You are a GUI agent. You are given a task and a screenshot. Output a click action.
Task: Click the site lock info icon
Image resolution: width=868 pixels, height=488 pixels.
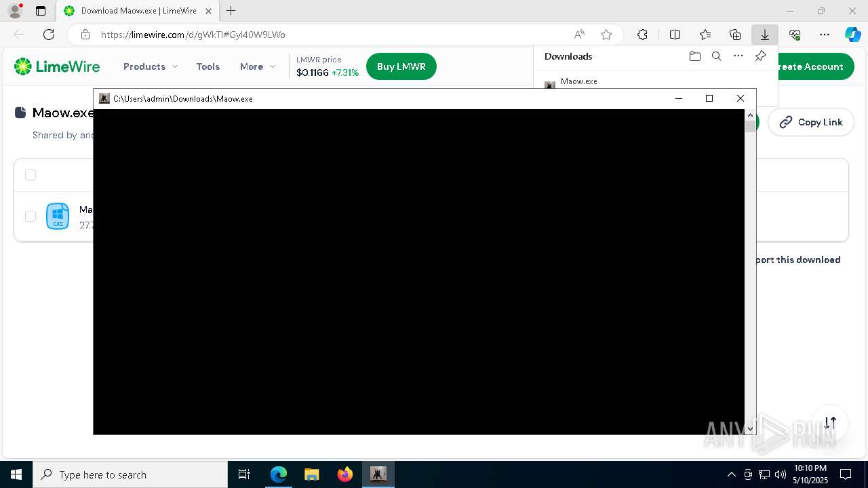(85, 35)
